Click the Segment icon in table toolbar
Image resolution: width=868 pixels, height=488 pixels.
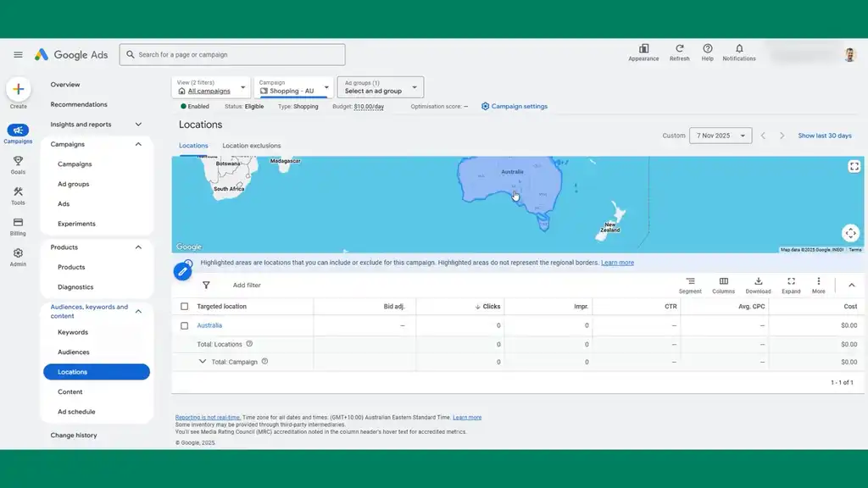pyautogui.click(x=690, y=282)
